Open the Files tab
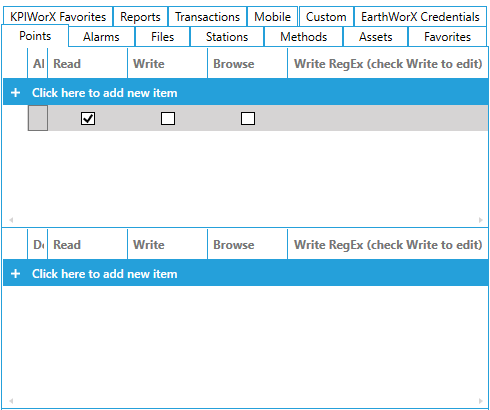The height and width of the screenshot is (410, 490). click(162, 37)
